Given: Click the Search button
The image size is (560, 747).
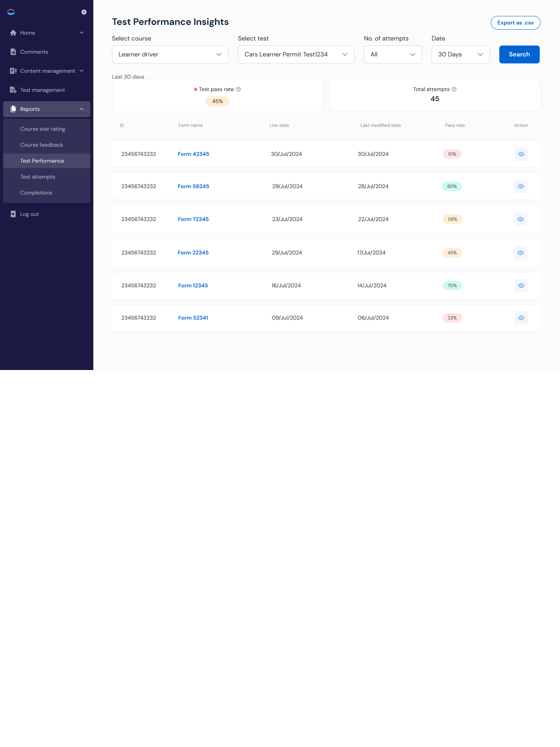Looking at the screenshot, I should point(519,54).
